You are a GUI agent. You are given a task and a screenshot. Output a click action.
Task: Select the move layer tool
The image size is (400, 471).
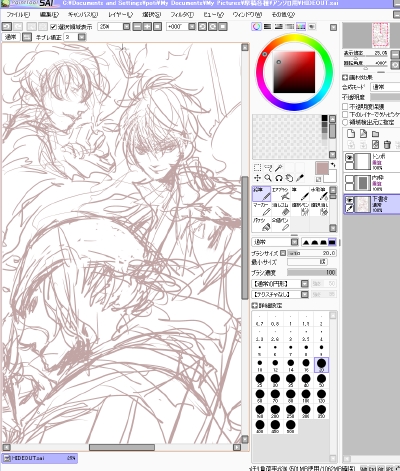tap(257, 178)
